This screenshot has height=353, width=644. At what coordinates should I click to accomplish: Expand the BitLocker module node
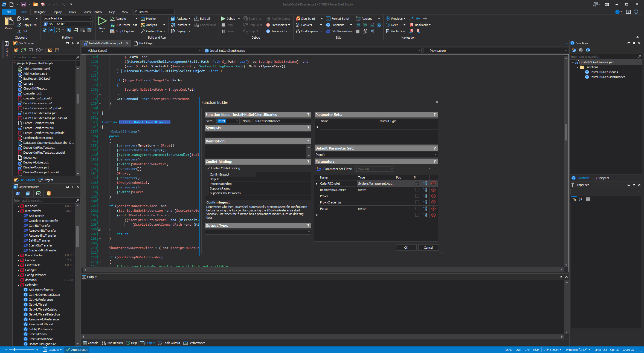point(18,206)
